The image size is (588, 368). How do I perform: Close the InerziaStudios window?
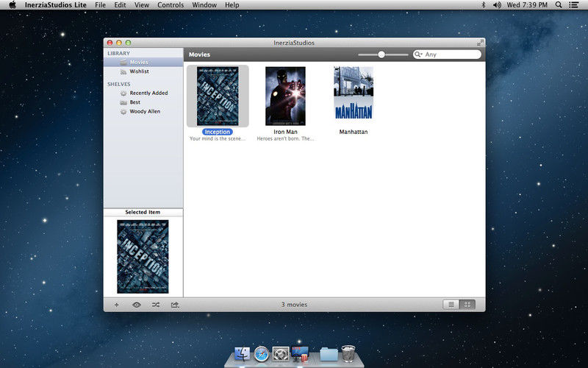point(110,43)
